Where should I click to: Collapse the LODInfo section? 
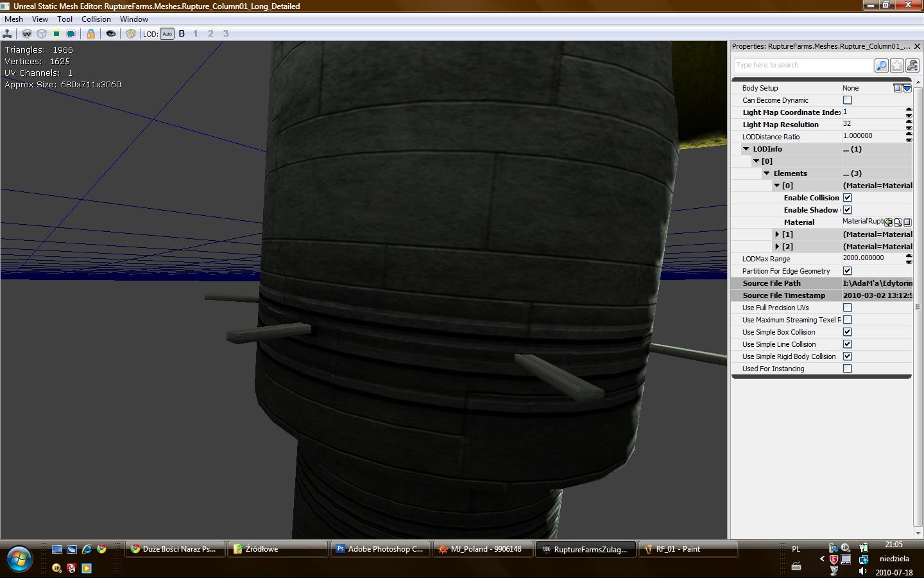click(x=746, y=149)
